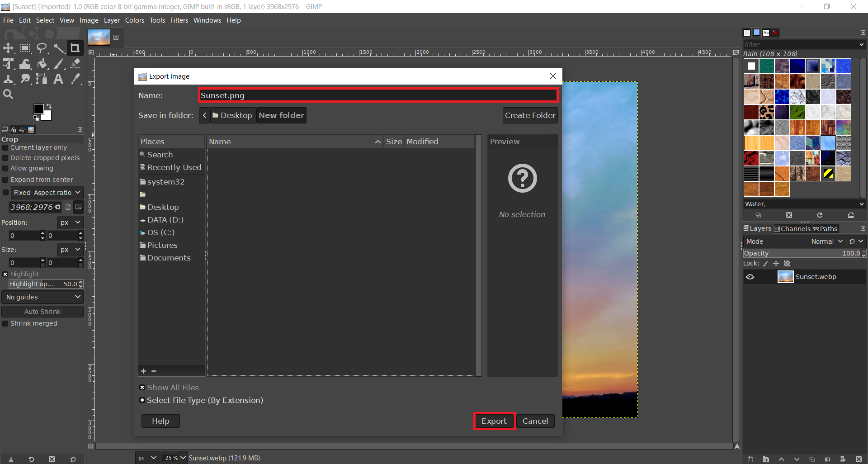Open the Filters menu
868x464 pixels.
tap(179, 20)
